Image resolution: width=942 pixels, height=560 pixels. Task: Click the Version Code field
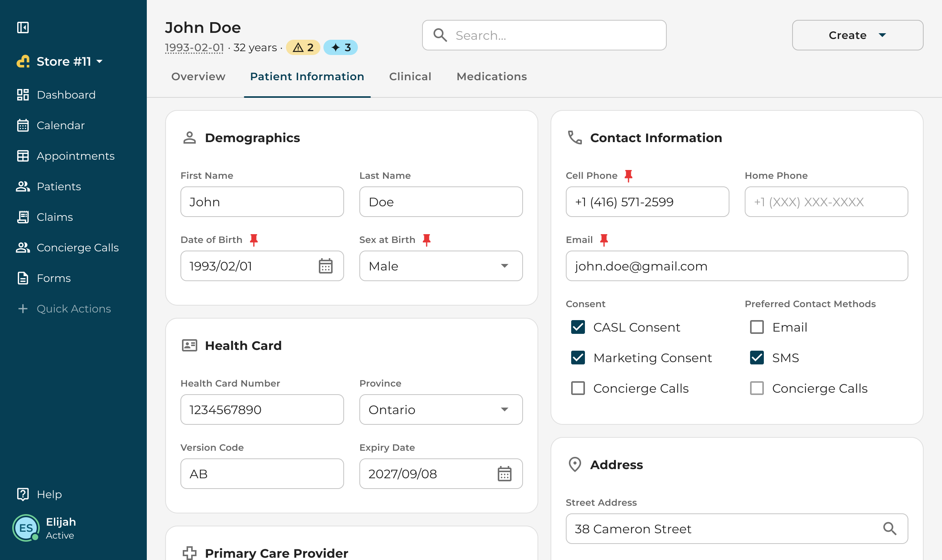(x=262, y=474)
